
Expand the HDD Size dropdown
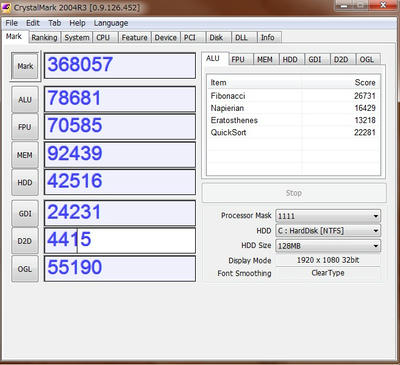pyautogui.click(x=328, y=246)
